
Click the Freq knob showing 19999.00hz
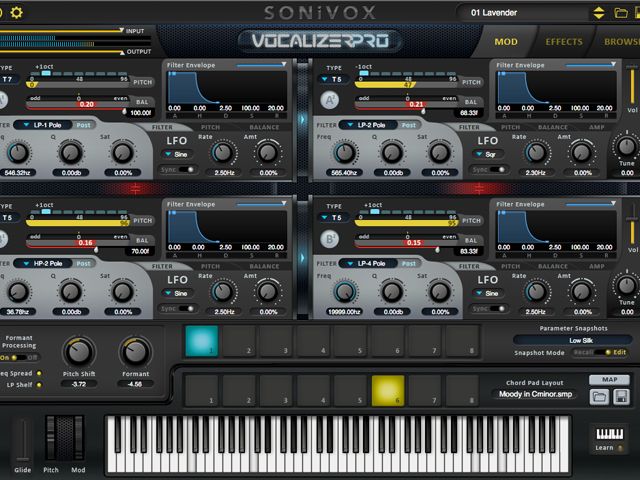click(345, 291)
